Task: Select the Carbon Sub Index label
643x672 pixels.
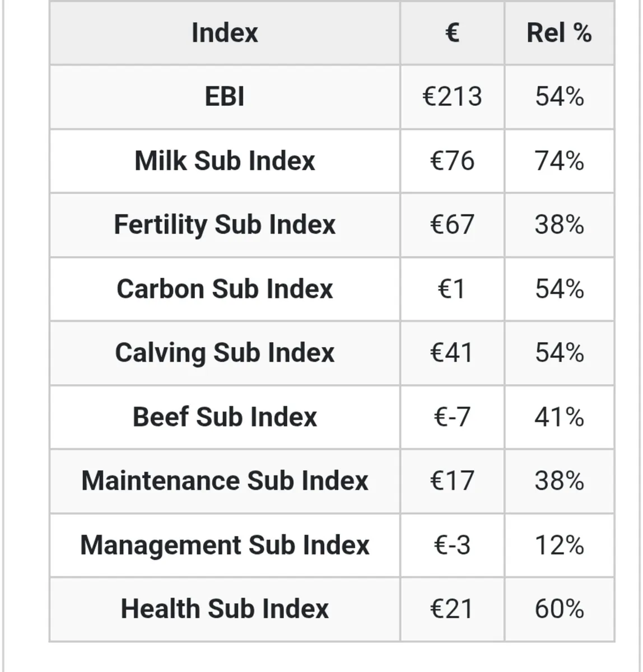Action: [x=225, y=289]
